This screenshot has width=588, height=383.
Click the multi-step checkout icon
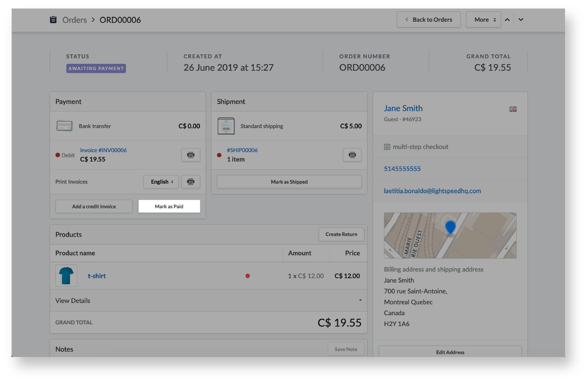coord(387,147)
